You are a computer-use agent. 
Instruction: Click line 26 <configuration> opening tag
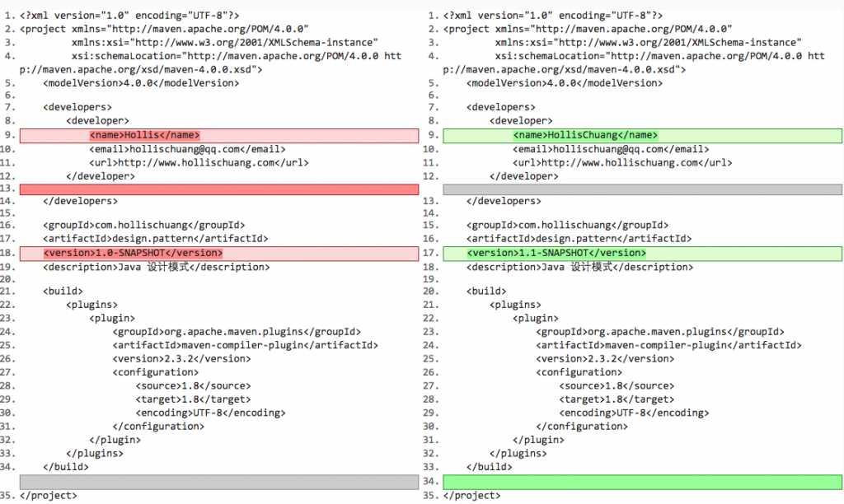[579, 372]
